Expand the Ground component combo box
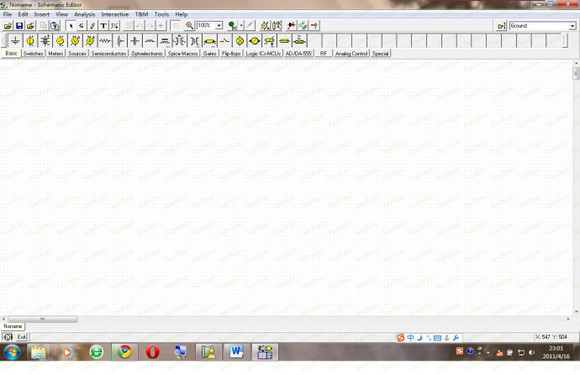Screen dimensions: 580x375 click(x=572, y=26)
